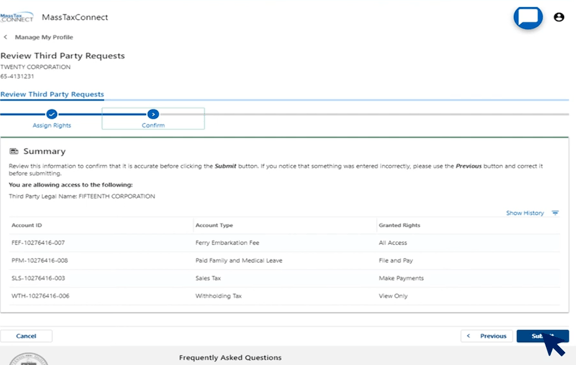Click the filter icon beside Show History
This screenshot has height=365, width=576.
[x=555, y=213]
